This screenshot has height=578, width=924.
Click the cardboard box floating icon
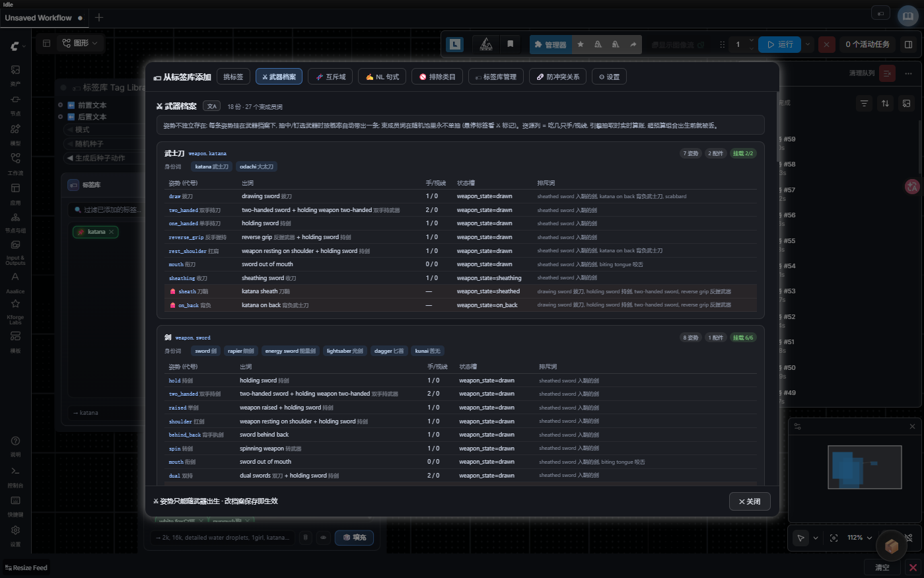(891, 546)
